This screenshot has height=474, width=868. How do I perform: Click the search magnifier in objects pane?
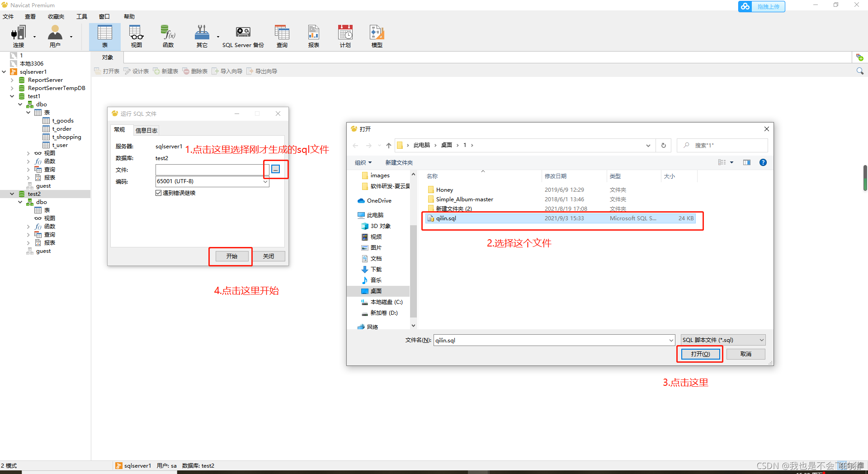[x=860, y=71]
